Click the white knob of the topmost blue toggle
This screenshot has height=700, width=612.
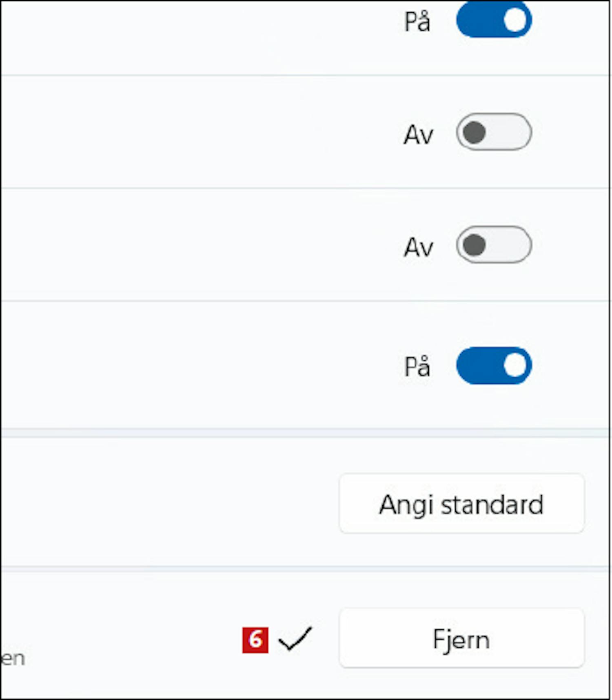(514, 20)
